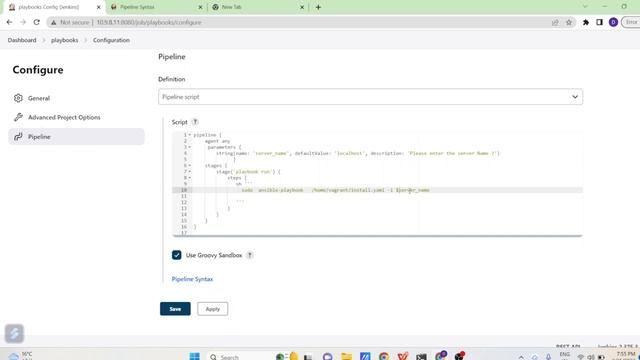This screenshot has height=360, width=640.
Task: Click the Configuration breadcrumb
Action: coord(111,40)
